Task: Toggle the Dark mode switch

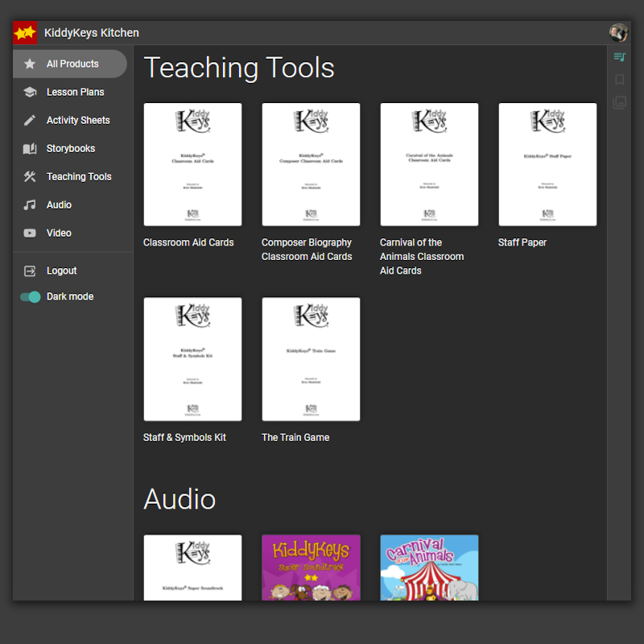Action: pyautogui.click(x=31, y=296)
